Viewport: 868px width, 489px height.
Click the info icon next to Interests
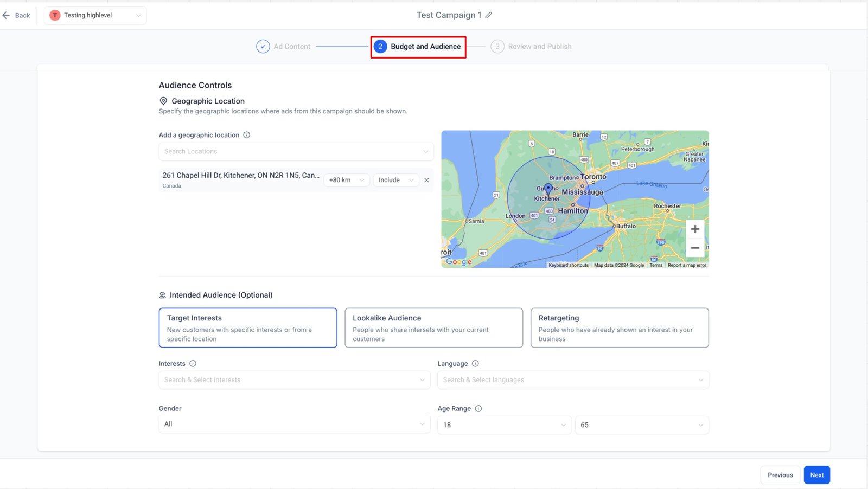click(193, 364)
